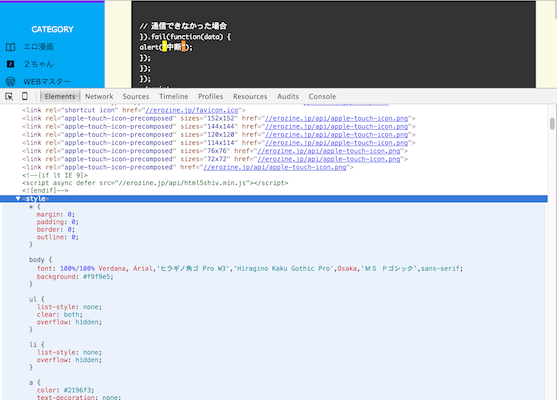Screen dimensions: 557x400
Task: Switch to the Network tab
Action: pos(99,96)
